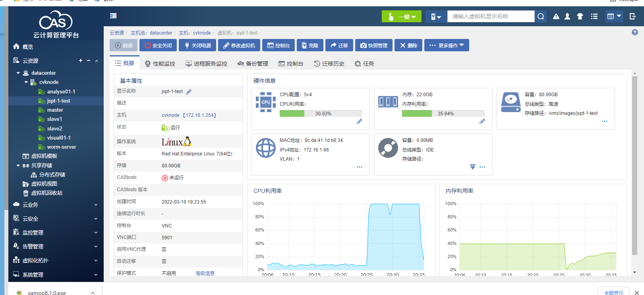Open the list icon in the top bar
644x295 pixels.
pyautogui.click(x=594, y=16)
